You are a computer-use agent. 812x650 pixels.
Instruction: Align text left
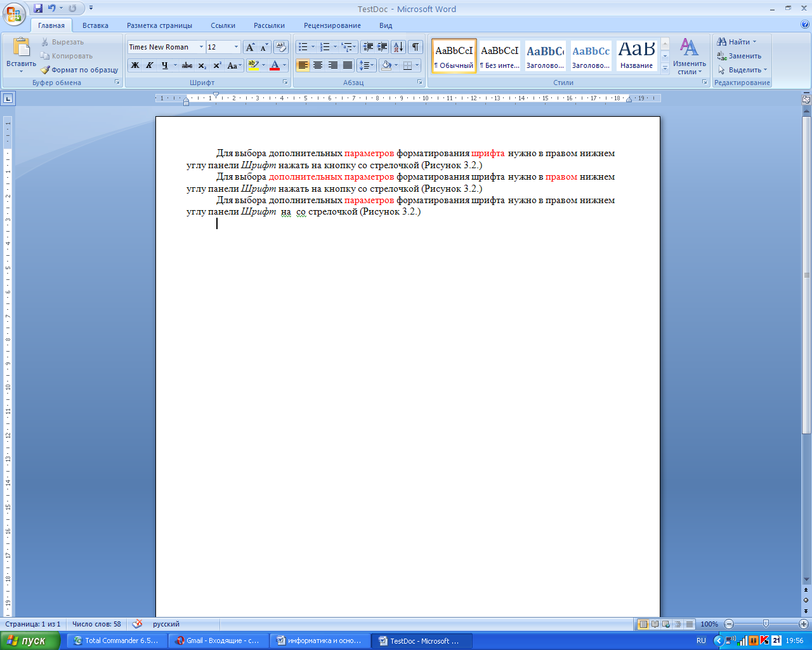(303, 65)
